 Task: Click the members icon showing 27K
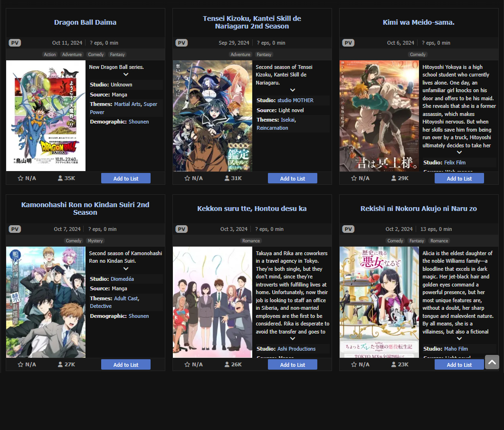(x=60, y=364)
